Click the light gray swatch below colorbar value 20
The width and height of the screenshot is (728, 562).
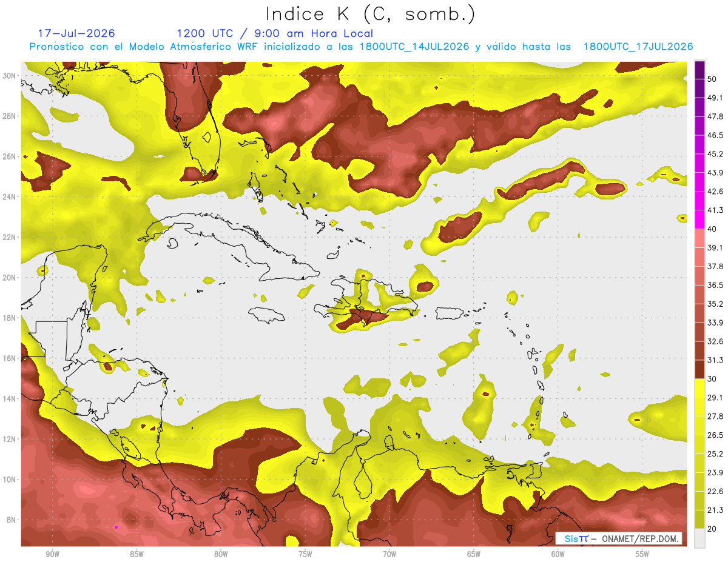click(x=699, y=538)
